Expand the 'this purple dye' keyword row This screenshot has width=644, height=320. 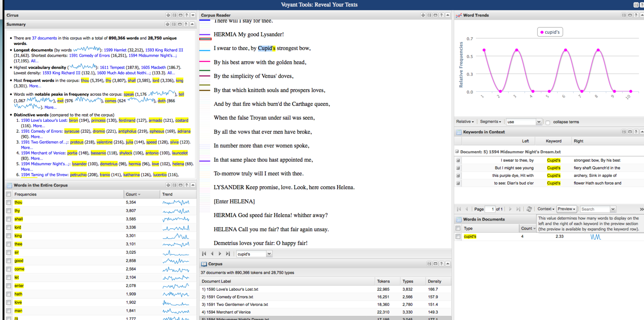[458, 176]
